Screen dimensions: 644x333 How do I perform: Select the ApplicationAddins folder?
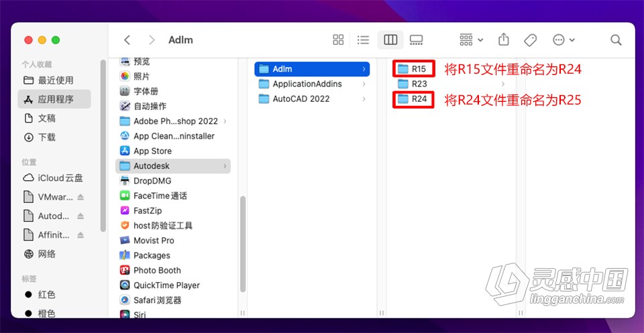[312, 84]
